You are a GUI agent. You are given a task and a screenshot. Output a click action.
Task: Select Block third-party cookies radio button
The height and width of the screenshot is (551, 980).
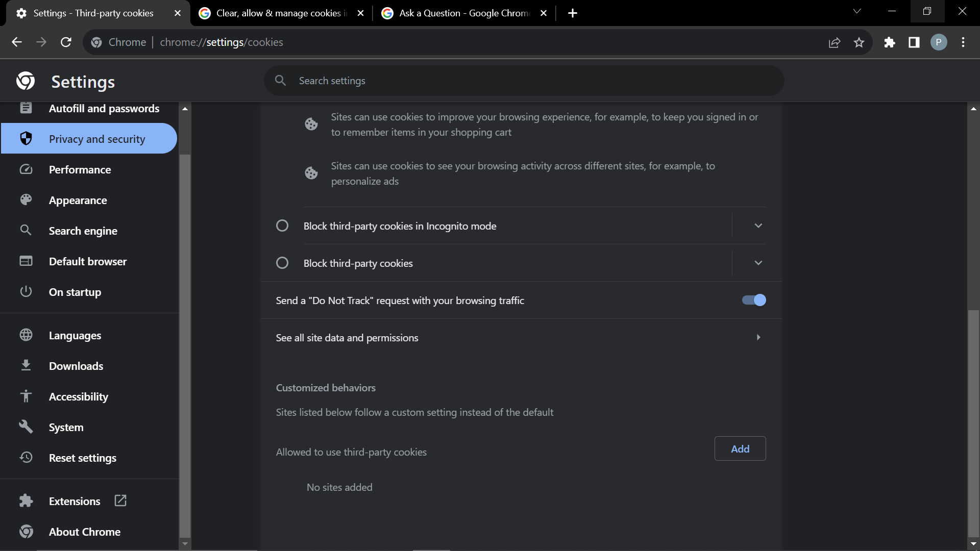pyautogui.click(x=282, y=263)
